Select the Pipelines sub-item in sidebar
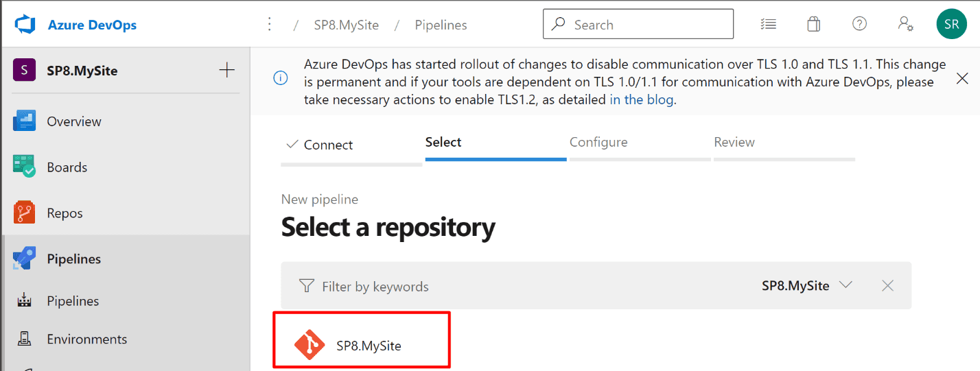The image size is (980, 371). pos(73,301)
